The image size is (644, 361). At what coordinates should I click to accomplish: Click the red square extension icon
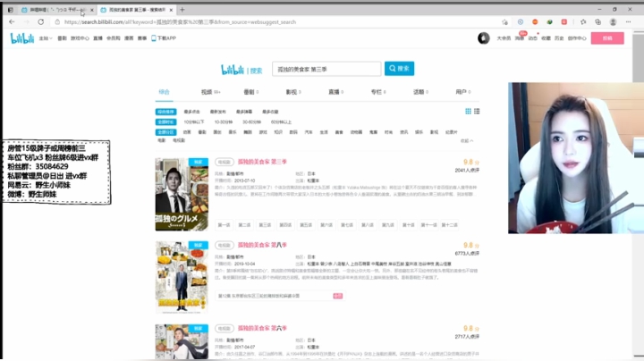pos(564,22)
